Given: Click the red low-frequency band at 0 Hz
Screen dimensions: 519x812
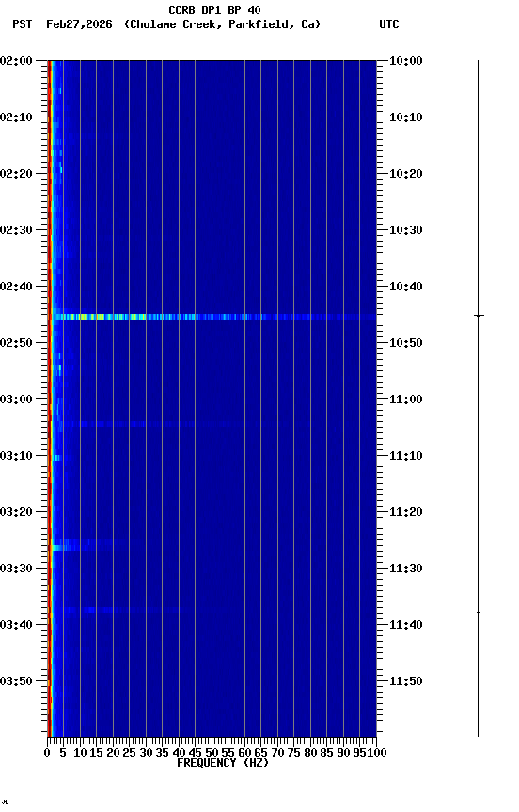Looking at the screenshot, I should pos(50,398).
